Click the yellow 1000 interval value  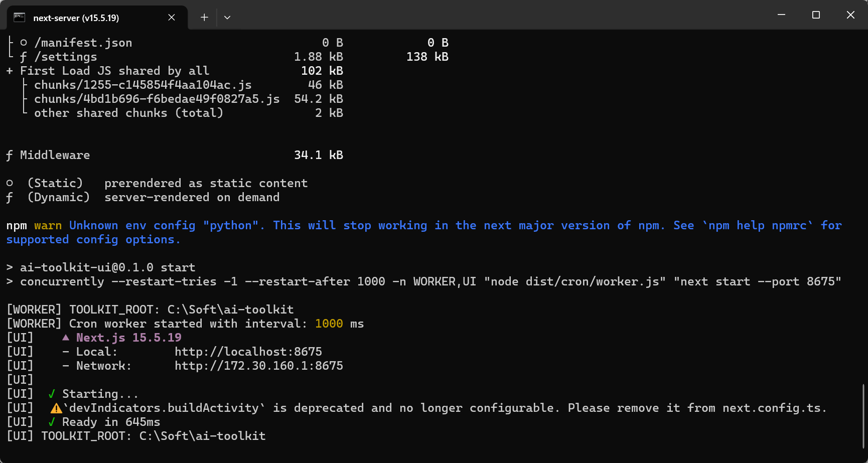329,324
